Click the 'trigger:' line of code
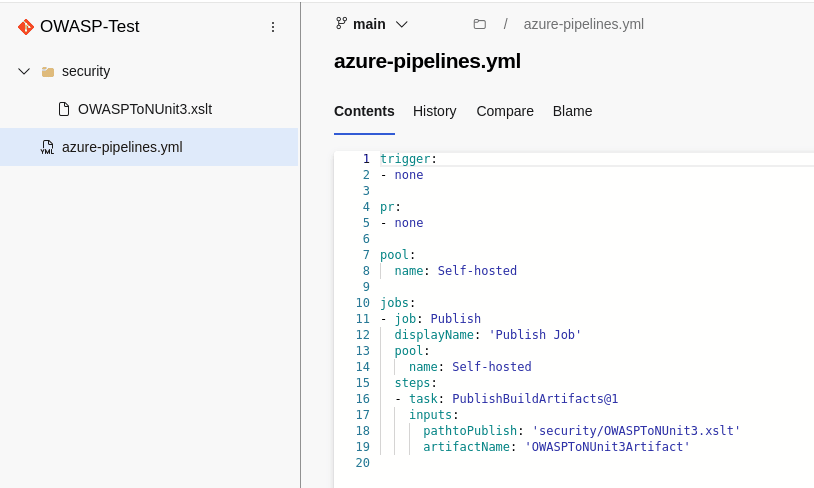The width and height of the screenshot is (814, 488). coord(408,159)
